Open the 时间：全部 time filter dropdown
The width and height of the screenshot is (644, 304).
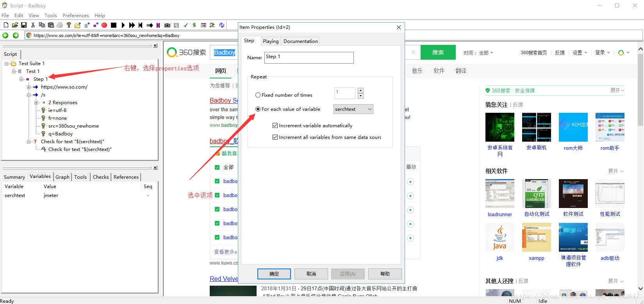(x=478, y=53)
